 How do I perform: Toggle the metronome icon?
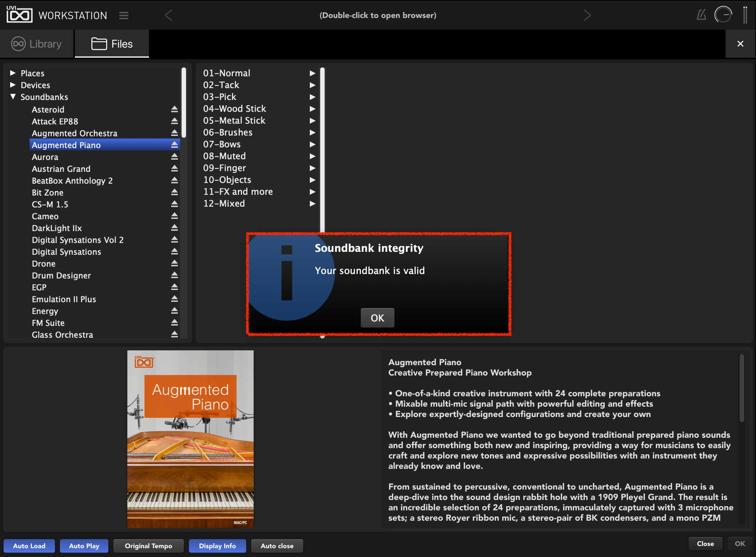click(701, 15)
